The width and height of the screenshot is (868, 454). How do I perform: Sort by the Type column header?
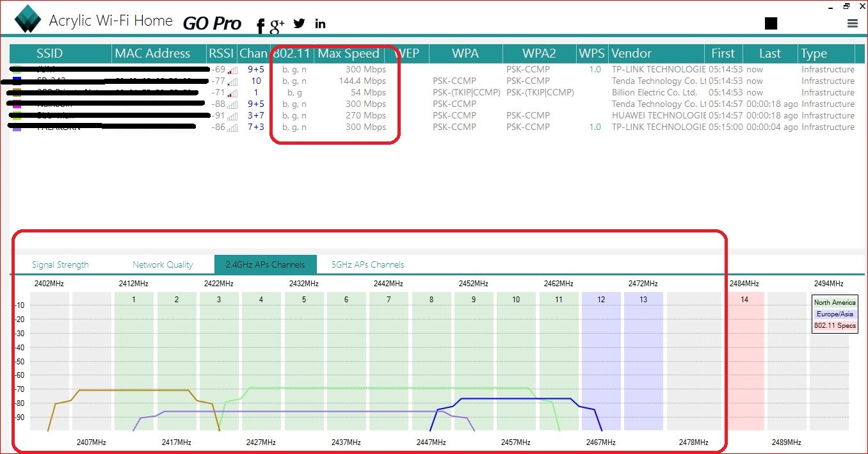(826, 54)
